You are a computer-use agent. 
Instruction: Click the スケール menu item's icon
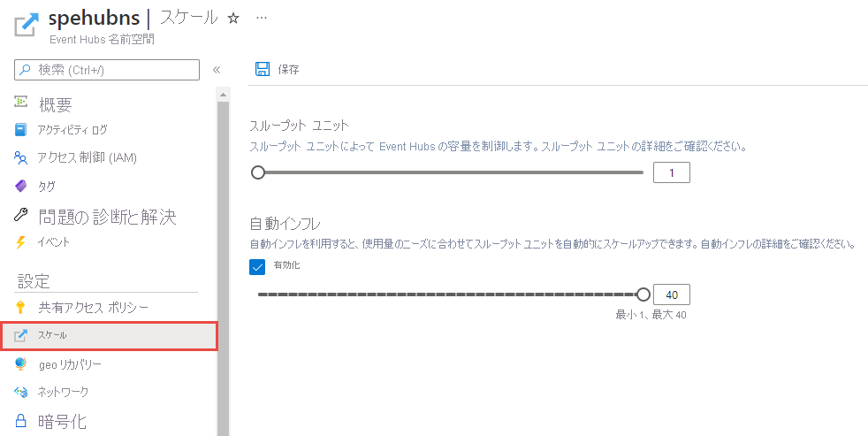tap(21, 335)
